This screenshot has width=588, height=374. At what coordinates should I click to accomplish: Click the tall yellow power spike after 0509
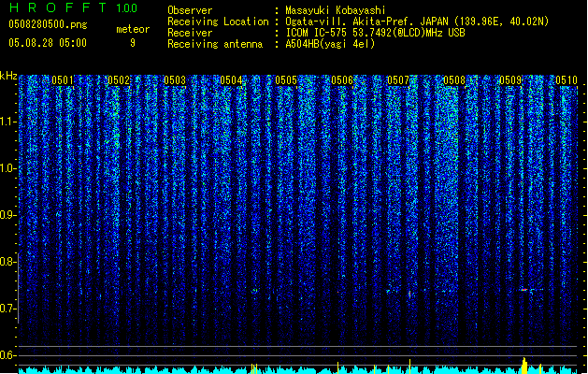tap(524, 366)
